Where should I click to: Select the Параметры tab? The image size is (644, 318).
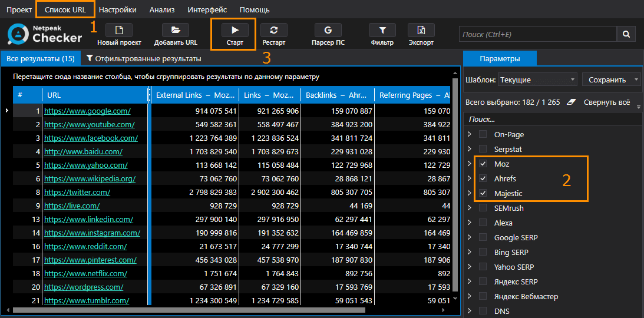[500, 59]
